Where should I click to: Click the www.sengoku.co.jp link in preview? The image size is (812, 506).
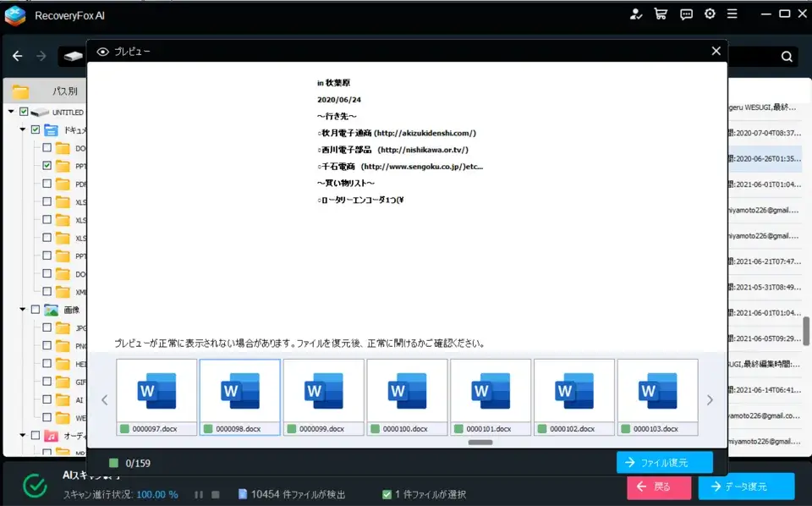pos(414,166)
